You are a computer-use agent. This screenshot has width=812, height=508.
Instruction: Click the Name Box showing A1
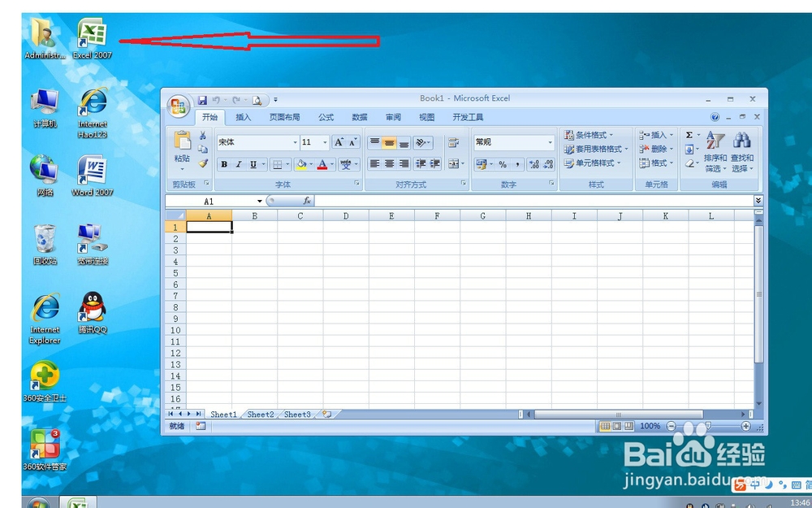click(215, 201)
